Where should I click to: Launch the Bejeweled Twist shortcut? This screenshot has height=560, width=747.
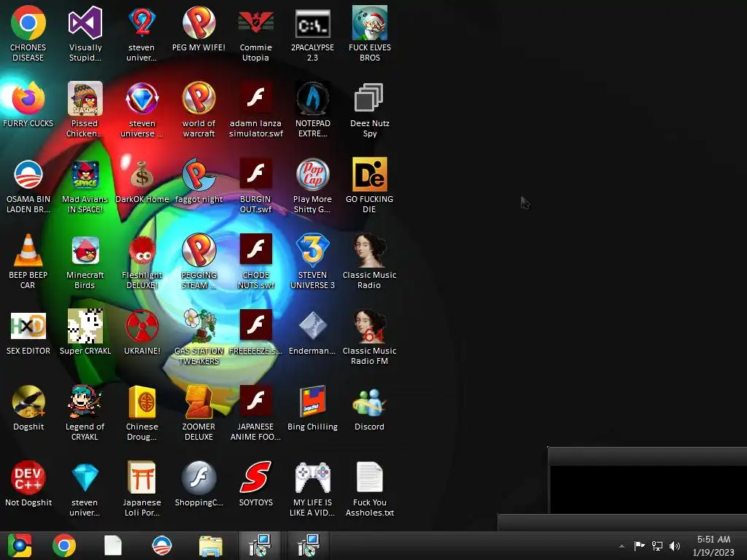coord(142,98)
